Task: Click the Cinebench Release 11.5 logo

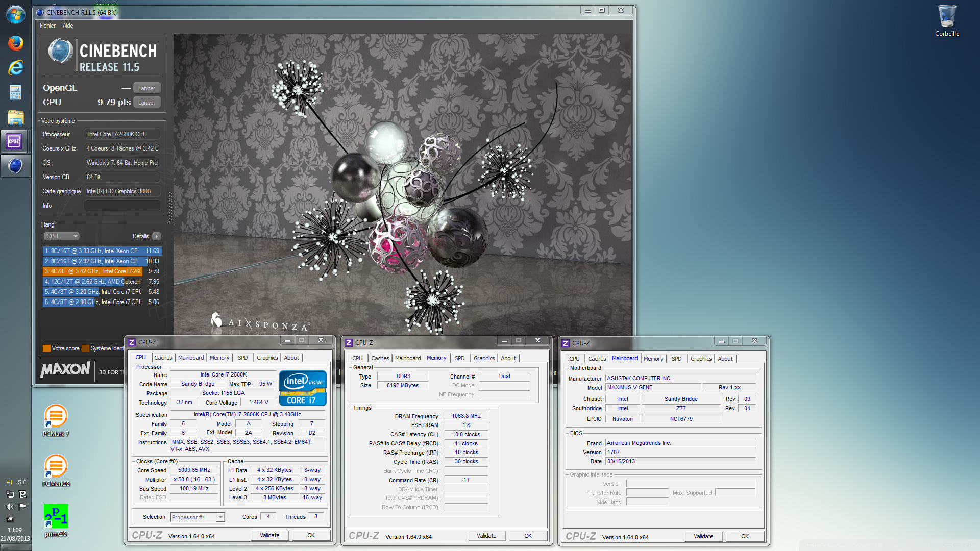Action: coord(102,56)
